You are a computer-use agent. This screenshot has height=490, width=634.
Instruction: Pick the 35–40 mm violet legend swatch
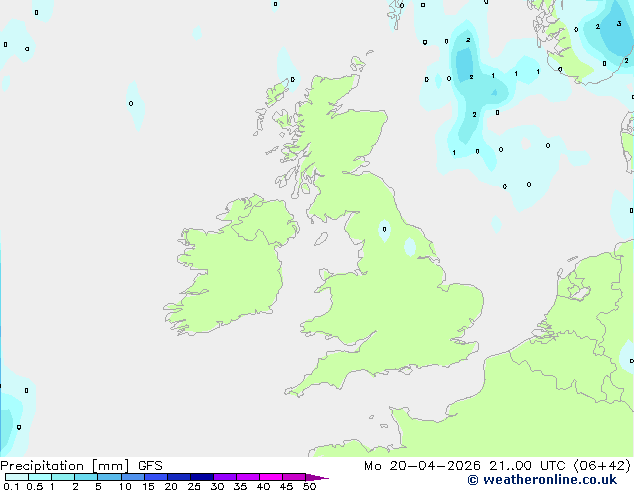point(247,477)
